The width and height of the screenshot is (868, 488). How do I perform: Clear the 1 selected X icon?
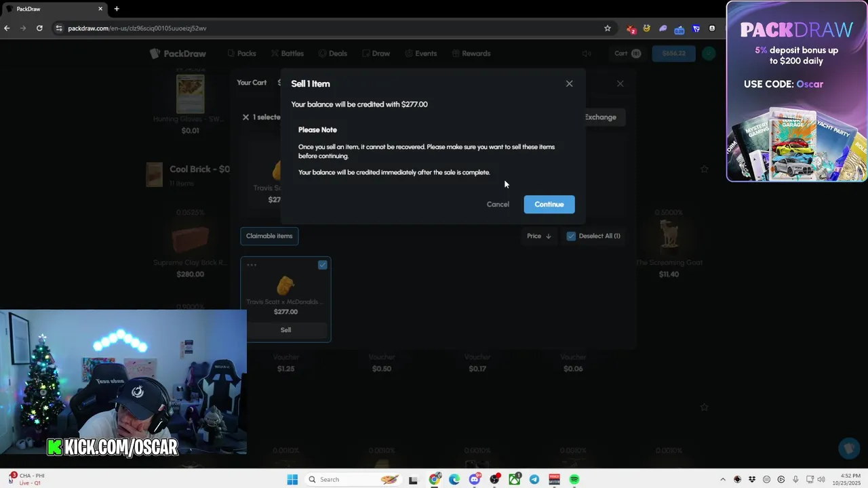tap(245, 117)
